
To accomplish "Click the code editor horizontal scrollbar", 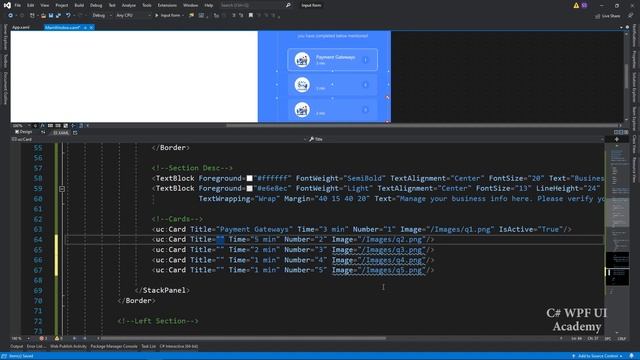I will click(244, 338).
